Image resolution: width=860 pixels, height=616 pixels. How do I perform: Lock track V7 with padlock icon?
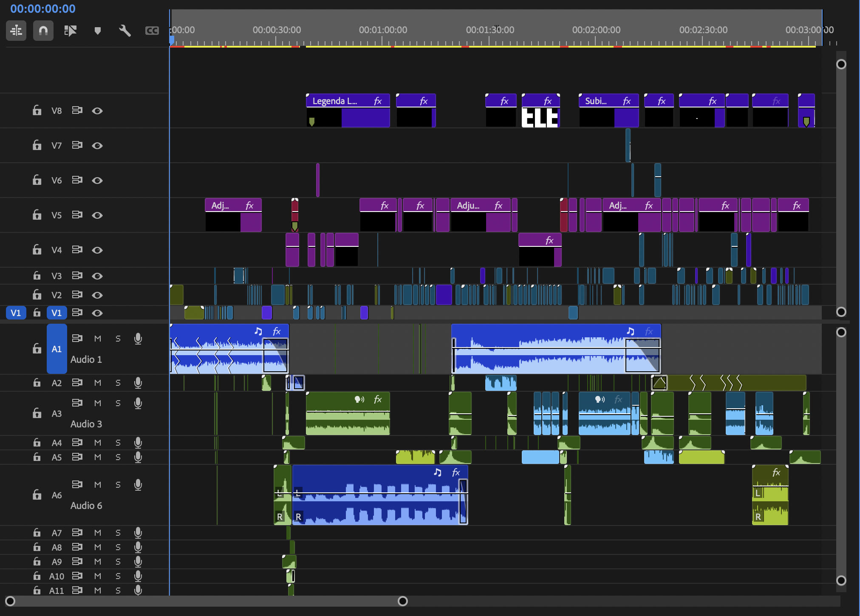(37, 145)
